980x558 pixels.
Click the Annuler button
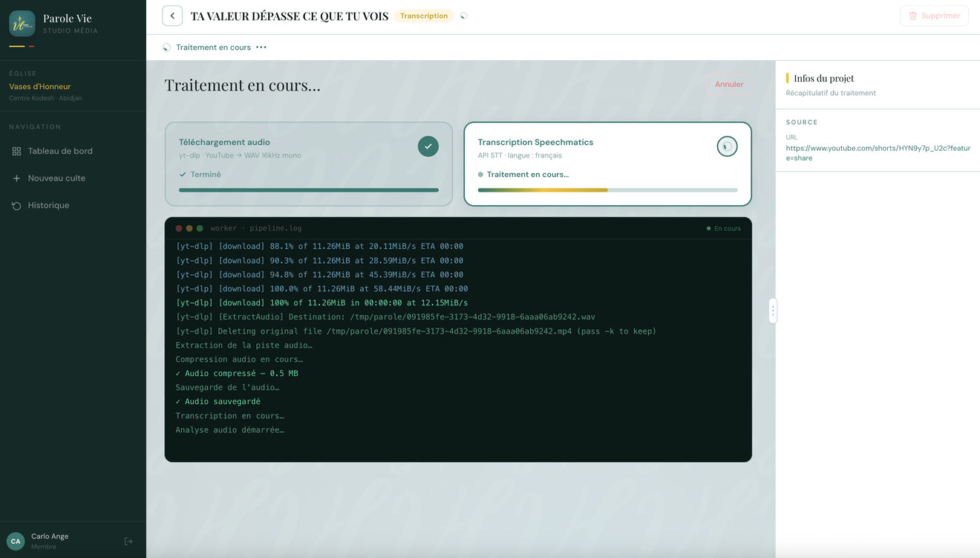click(x=729, y=85)
